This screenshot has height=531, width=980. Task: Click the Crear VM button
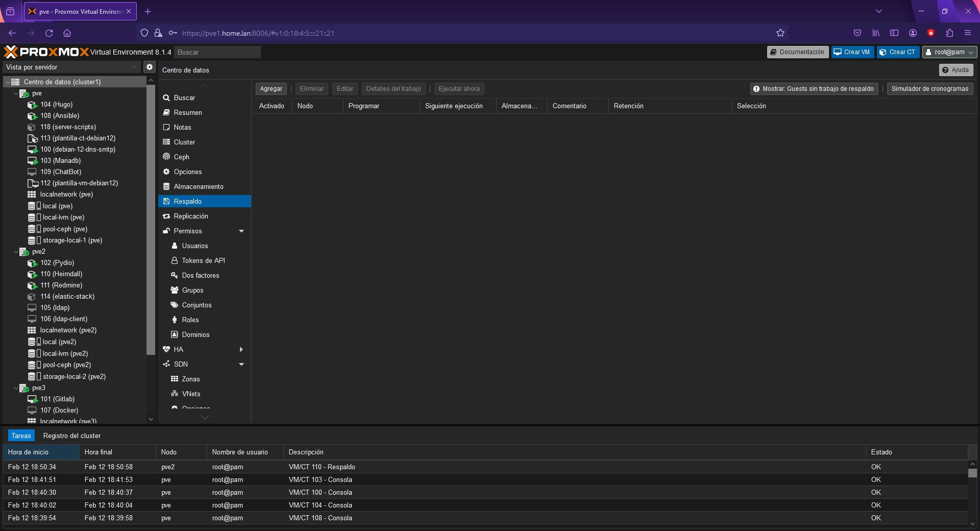click(852, 52)
